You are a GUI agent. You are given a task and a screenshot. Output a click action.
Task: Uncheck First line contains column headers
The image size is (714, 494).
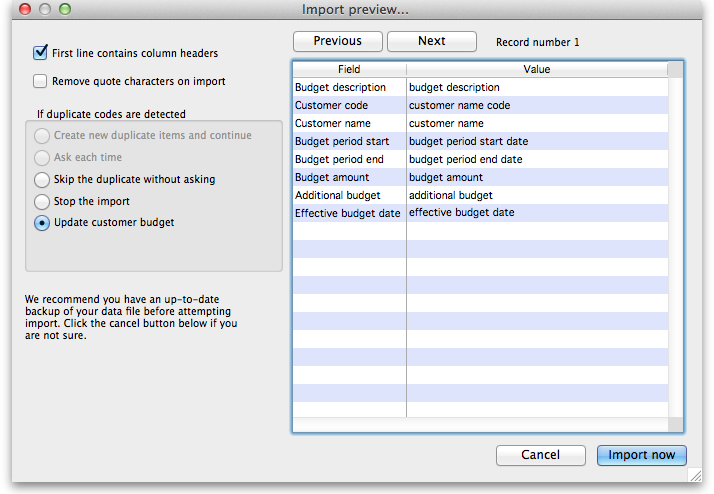(x=41, y=53)
